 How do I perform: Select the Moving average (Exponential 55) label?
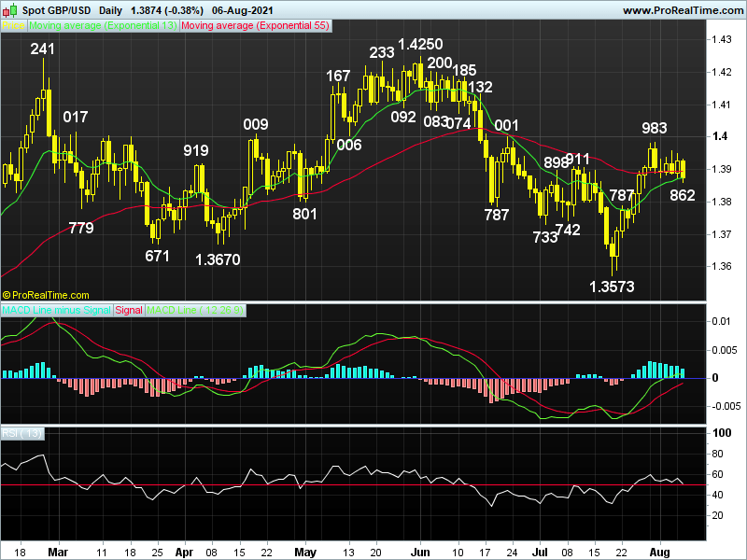[x=254, y=27]
